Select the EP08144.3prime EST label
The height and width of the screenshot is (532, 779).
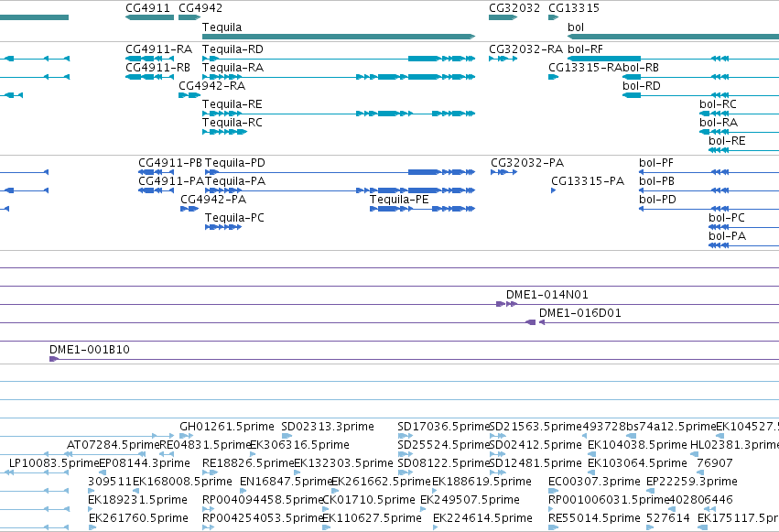(145, 464)
